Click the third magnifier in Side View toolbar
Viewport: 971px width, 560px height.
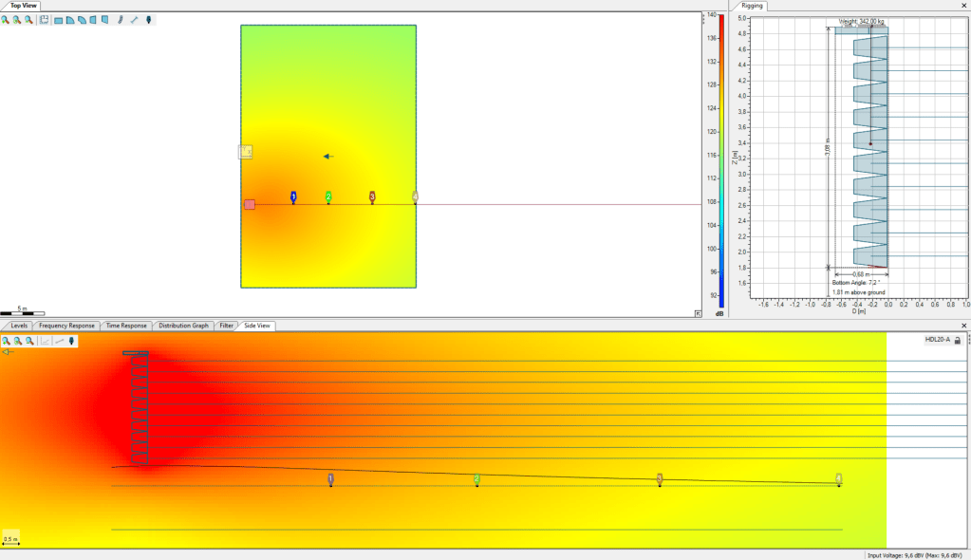(x=29, y=340)
